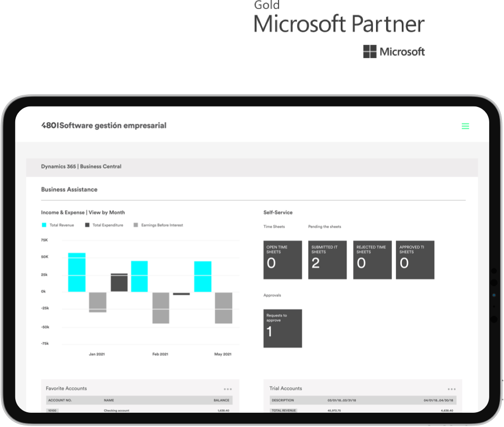This screenshot has width=504, height=427.
Task: Click the Total Expenditure legend label
Action: (107, 225)
